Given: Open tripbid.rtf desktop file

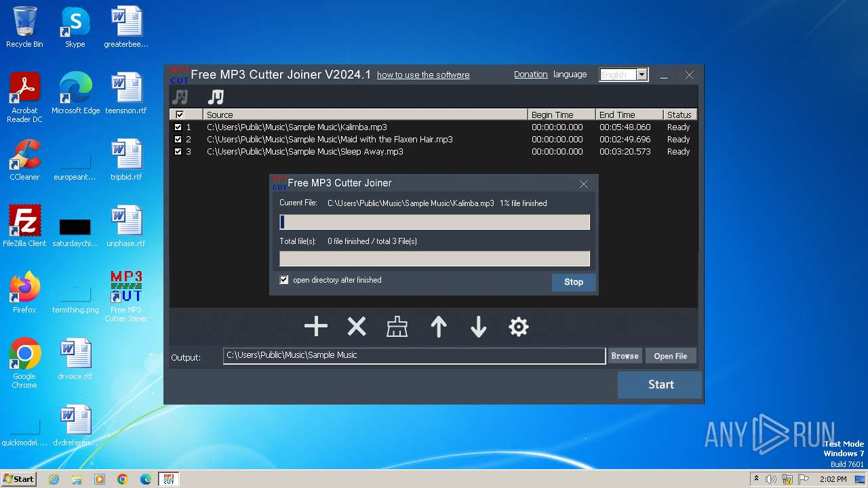Looking at the screenshot, I should point(126,160).
